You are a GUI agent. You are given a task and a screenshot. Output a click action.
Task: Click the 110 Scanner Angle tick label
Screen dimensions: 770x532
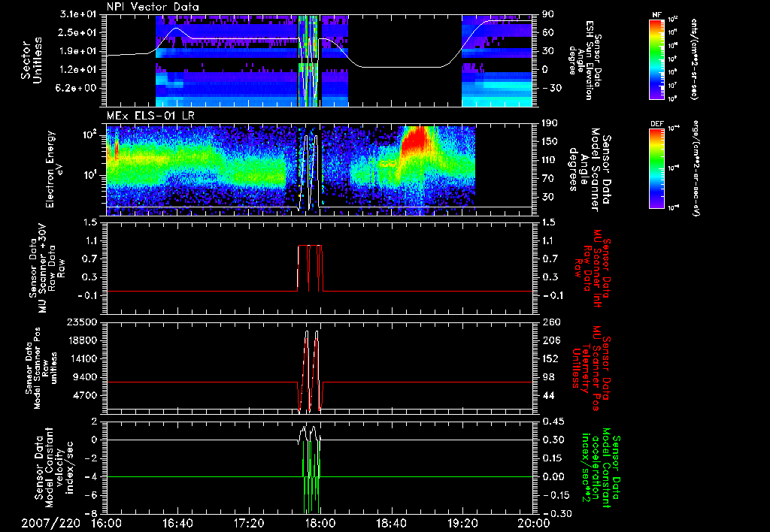(549, 160)
